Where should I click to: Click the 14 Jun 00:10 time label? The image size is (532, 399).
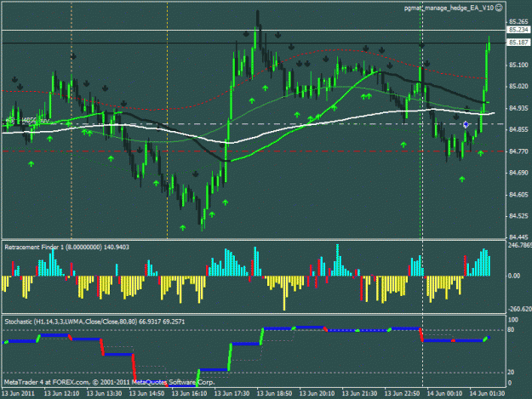[x=444, y=394]
